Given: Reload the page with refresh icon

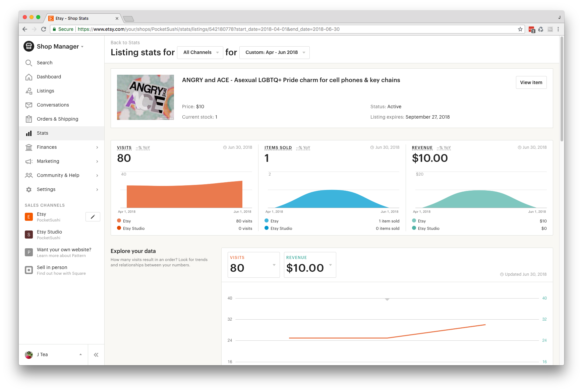Looking at the screenshot, I should (44, 29).
